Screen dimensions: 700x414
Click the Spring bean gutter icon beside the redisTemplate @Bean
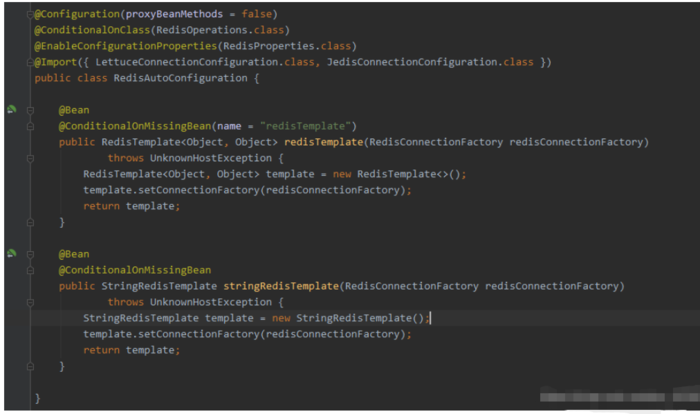click(12, 109)
